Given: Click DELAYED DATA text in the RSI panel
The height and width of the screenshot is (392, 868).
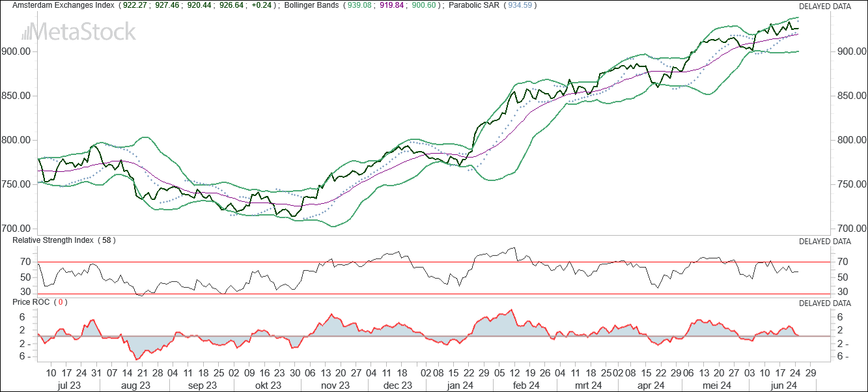Looking at the screenshot, I should (x=825, y=241).
